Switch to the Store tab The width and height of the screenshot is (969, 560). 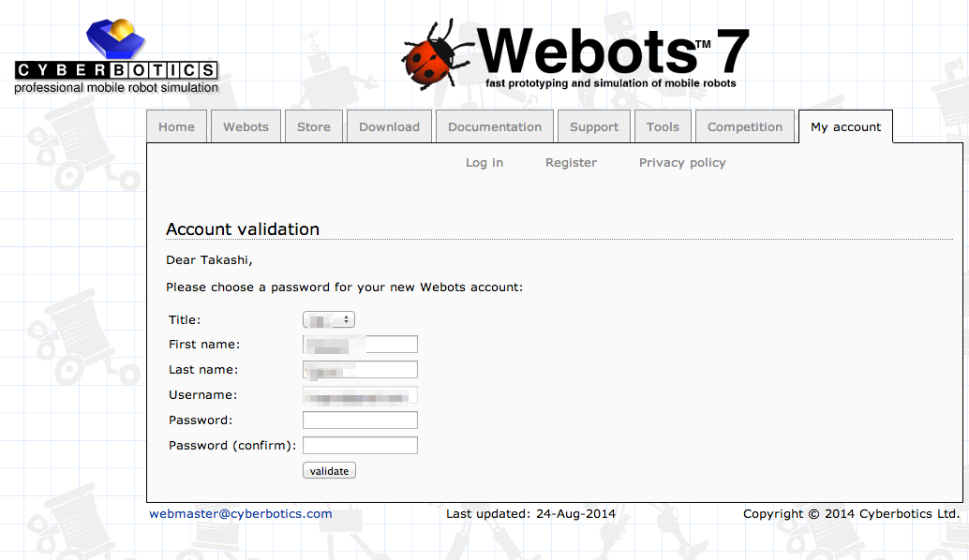click(314, 126)
